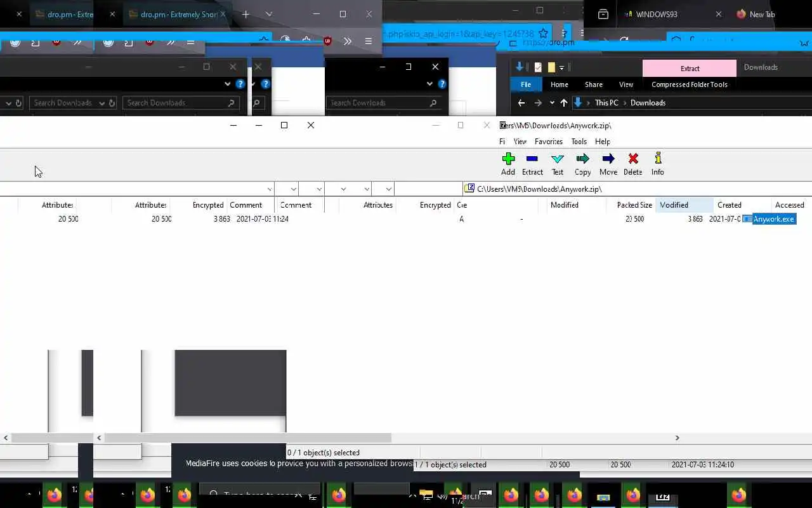The image size is (812, 508).
Task: Click Downloads in the Explorer breadcrumb
Action: click(x=648, y=103)
